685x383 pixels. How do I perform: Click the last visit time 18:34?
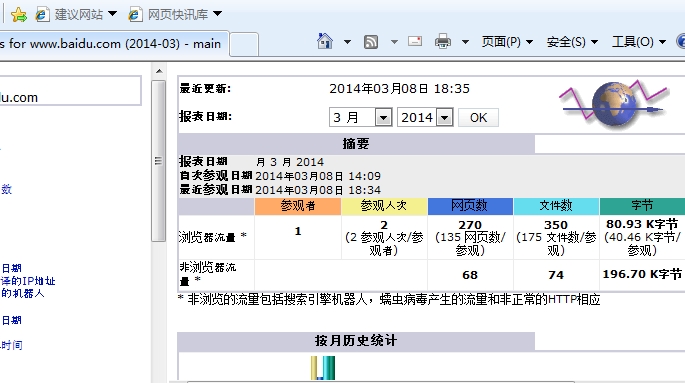point(365,190)
